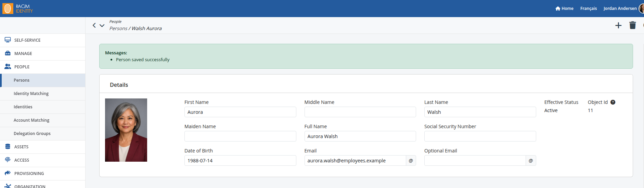Switch language to Français

tap(588, 9)
